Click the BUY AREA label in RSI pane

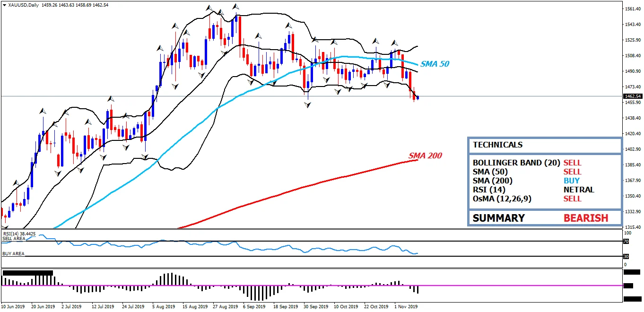click(x=13, y=254)
